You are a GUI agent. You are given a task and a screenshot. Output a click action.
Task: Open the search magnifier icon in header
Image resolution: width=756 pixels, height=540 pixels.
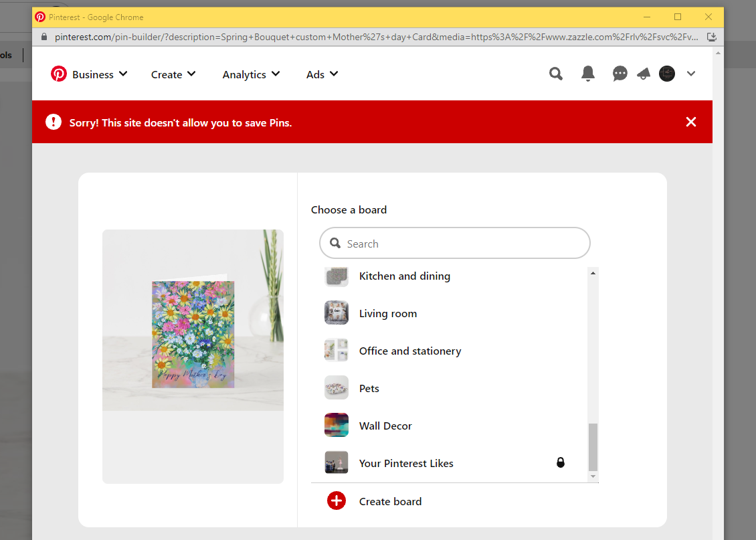(555, 74)
